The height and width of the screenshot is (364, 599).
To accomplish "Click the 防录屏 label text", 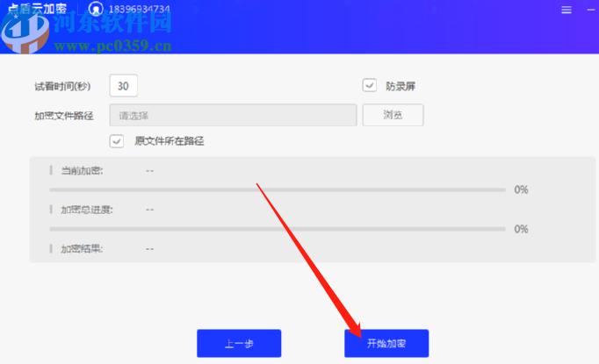I will pos(401,86).
